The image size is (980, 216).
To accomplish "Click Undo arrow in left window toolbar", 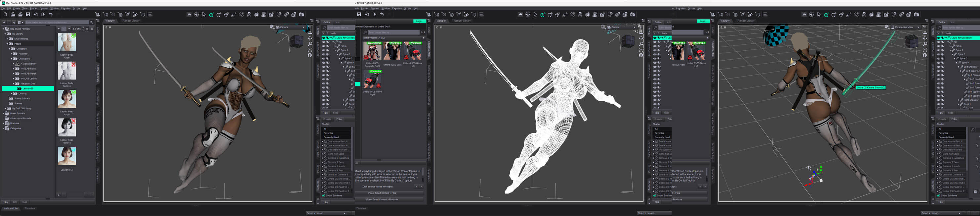I will pyautogui.click(x=50, y=15).
